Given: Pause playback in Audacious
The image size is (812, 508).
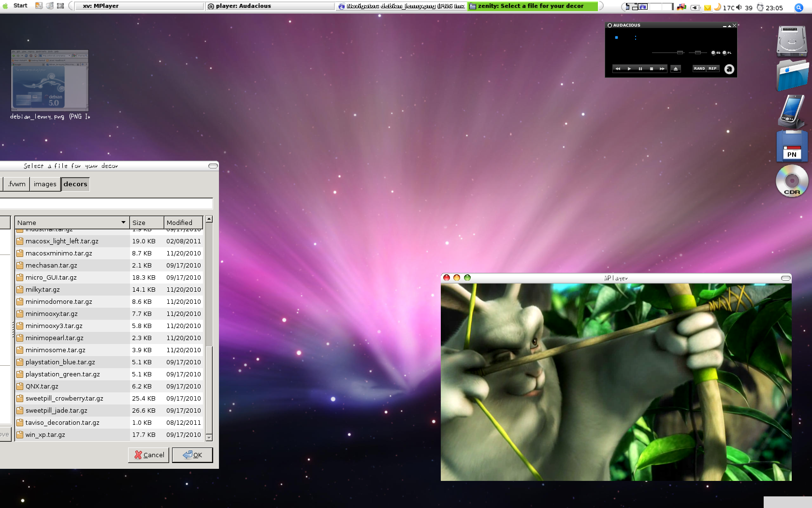Looking at the screenshot, I should [640, 69].
